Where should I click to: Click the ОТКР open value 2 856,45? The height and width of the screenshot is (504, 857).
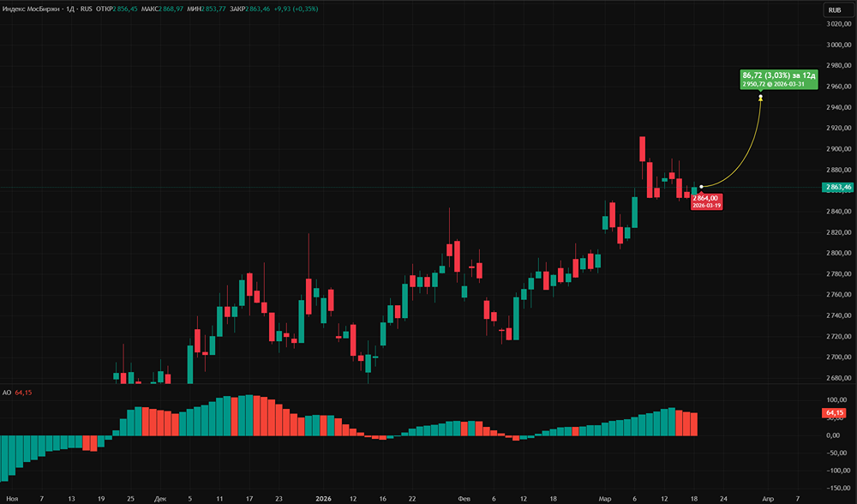[125, 9]
